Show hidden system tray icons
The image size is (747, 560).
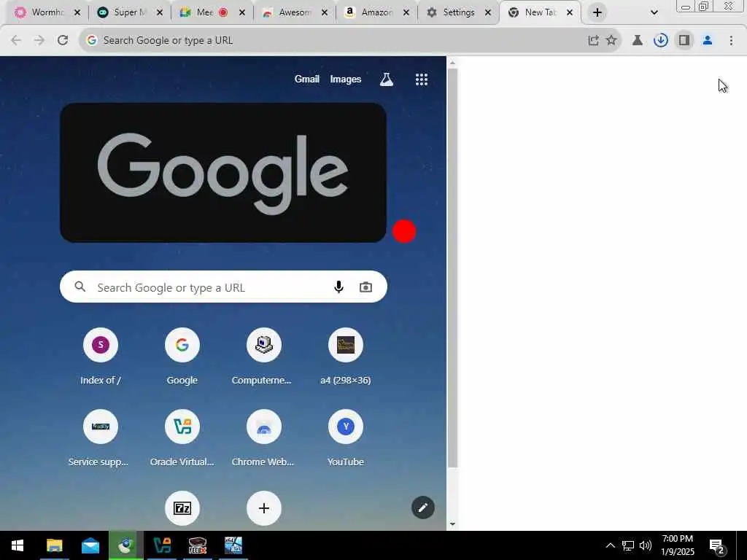click(610, 545)
